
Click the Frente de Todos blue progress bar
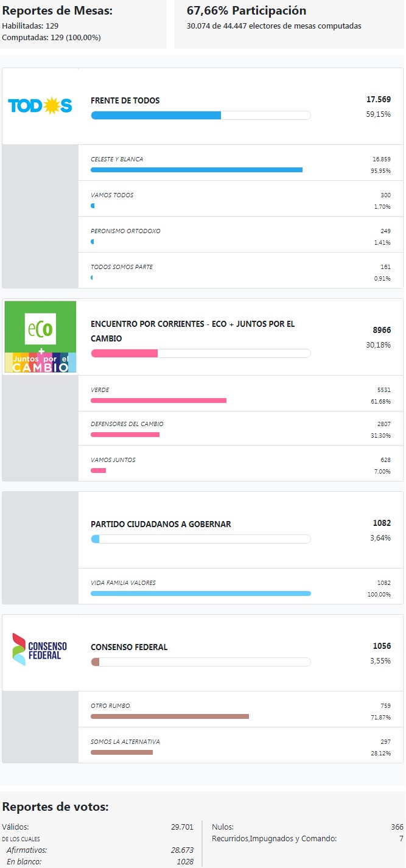(201, 115)
